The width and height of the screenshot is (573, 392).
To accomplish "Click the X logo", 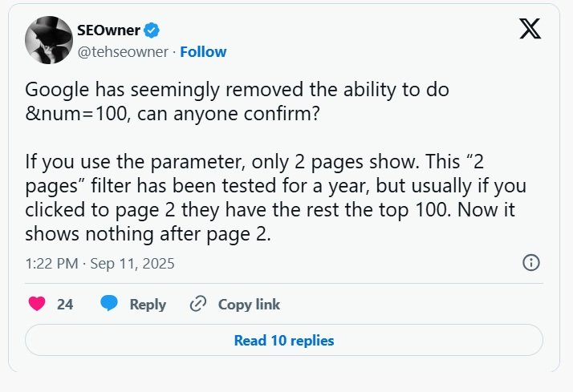I will tap(530, 30).
